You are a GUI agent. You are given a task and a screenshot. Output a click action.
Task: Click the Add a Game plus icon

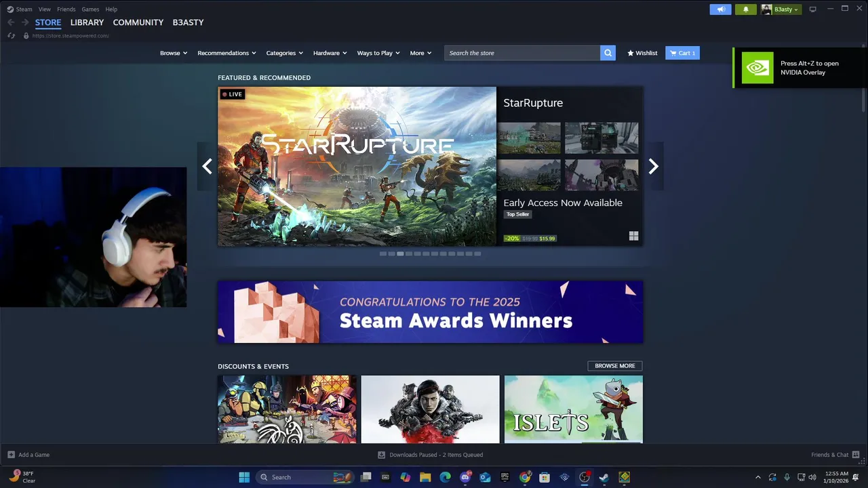coord(11,455)
